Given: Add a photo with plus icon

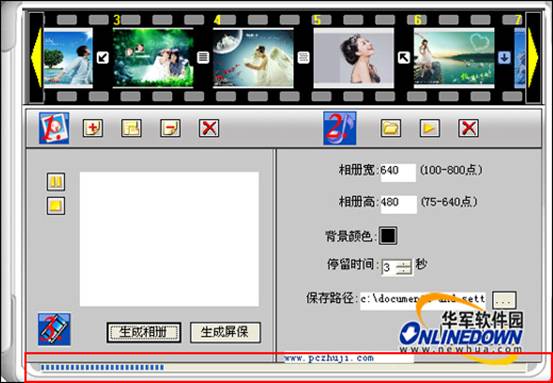Looking at the screenshot, I should 93,128.
